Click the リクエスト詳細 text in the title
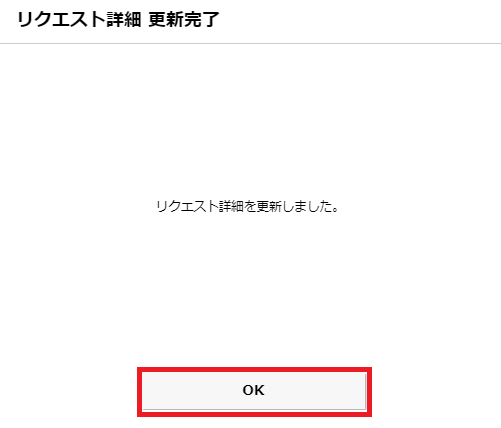 (x=79, y=19)
